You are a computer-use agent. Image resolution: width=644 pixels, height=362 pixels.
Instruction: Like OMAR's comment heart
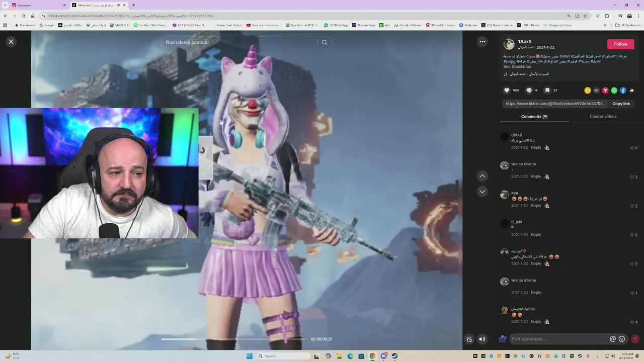632,148
